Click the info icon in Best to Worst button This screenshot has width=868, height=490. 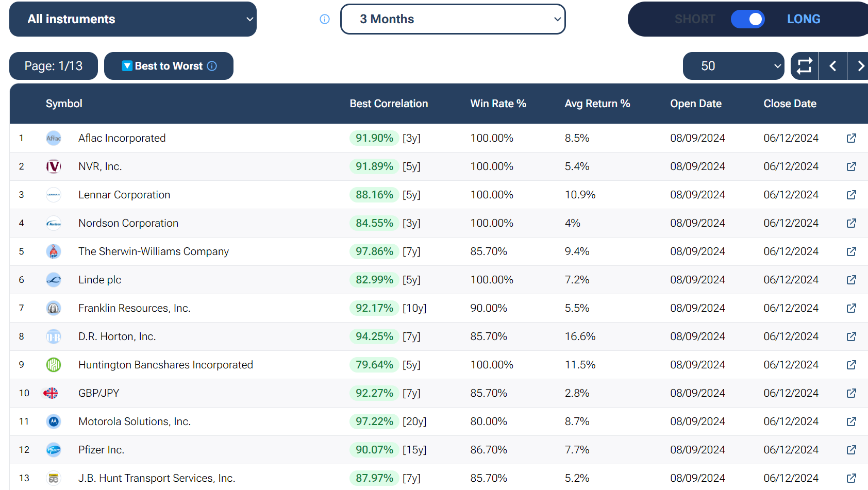click(212, 66)
